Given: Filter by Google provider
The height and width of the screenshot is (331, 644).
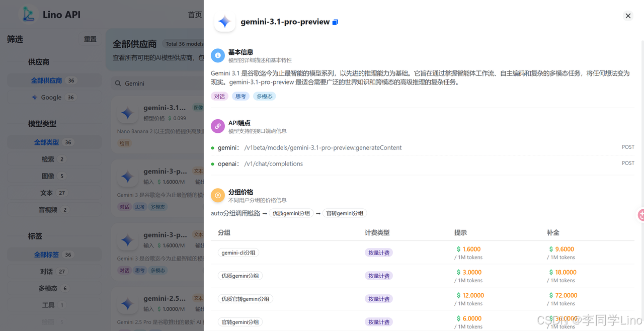Looking at the screenshot, I should click(x=53, y=98).
